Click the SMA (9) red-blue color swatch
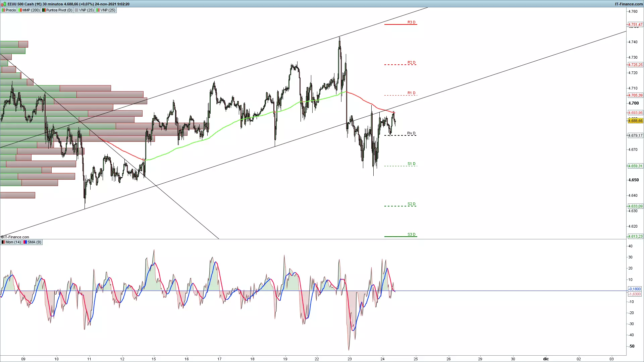The width and height of the screenshot is (644, 362). click(x=25, y=242)
